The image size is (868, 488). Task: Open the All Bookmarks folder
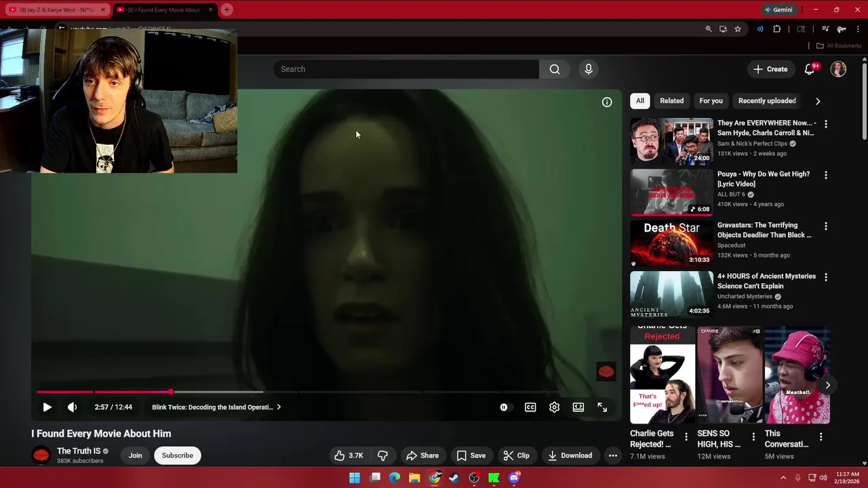pyautogui.click(x=838, y=45)
